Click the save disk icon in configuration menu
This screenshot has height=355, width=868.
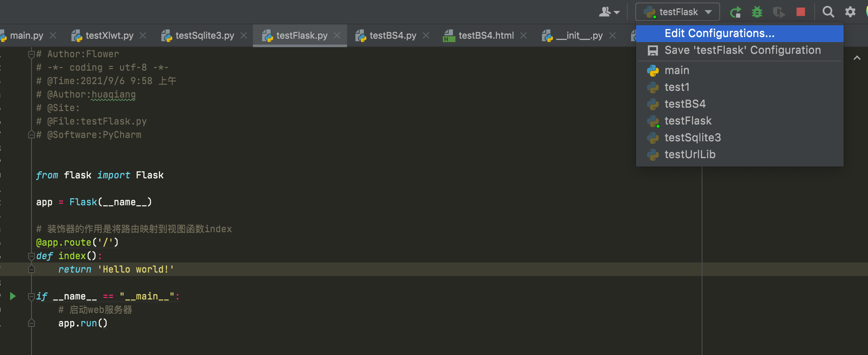point(653,51)
